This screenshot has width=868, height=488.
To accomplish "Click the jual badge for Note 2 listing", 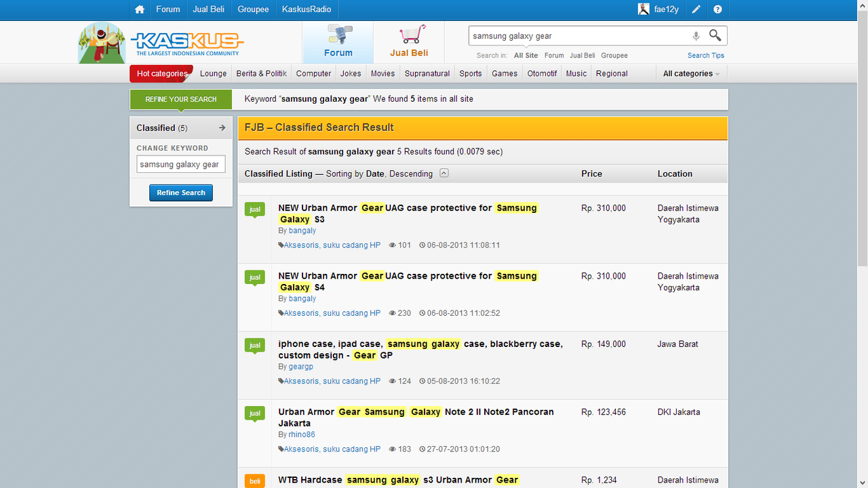I will [x=255, y=413].
